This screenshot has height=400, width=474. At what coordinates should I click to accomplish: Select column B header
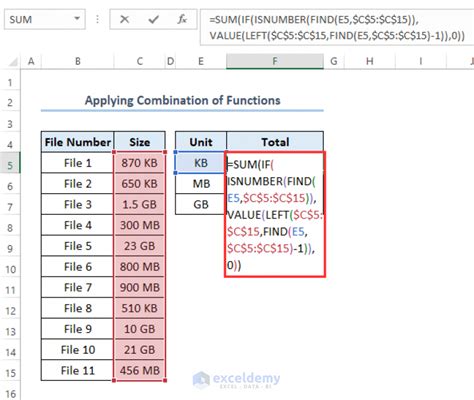78,61
